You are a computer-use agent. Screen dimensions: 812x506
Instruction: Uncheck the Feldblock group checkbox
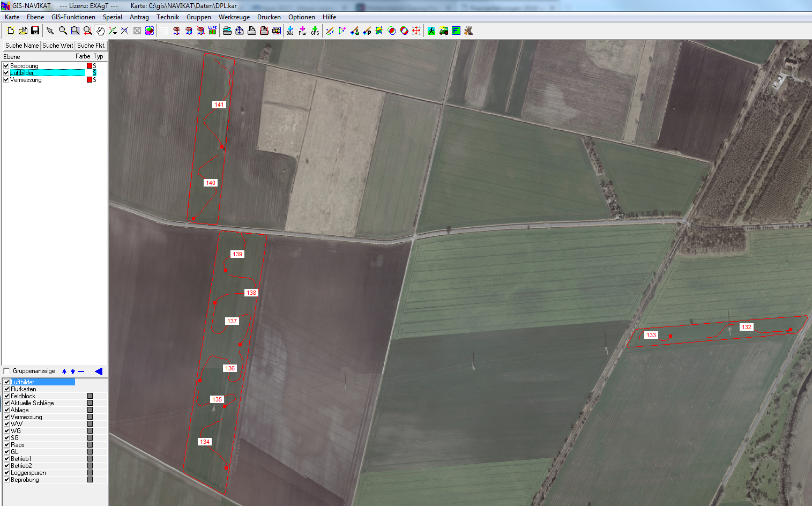point(7,396)
